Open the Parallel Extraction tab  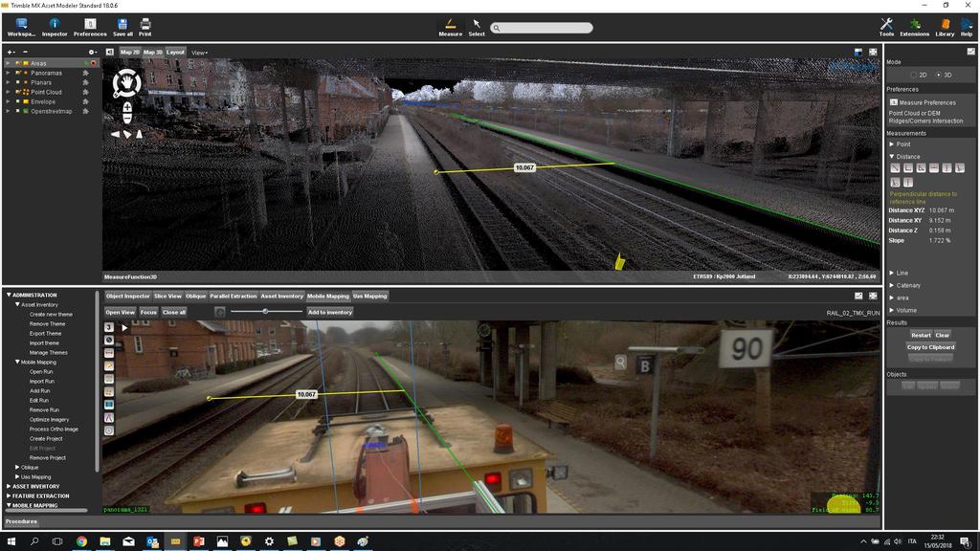[x=234, y=297]
